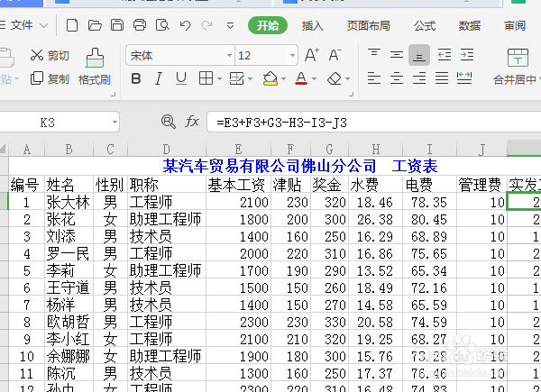Increase font size with A+
541x392 pixels.
[x=312, y=55]
